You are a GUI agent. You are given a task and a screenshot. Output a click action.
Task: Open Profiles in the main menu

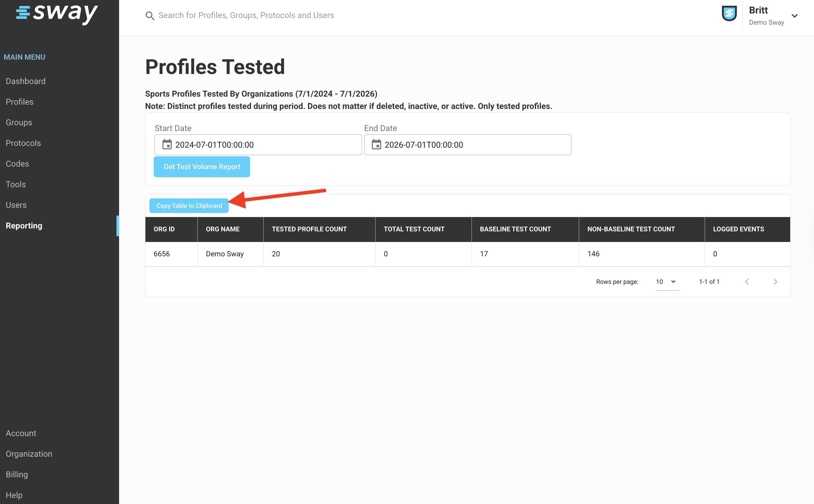[x=20, y=102]
